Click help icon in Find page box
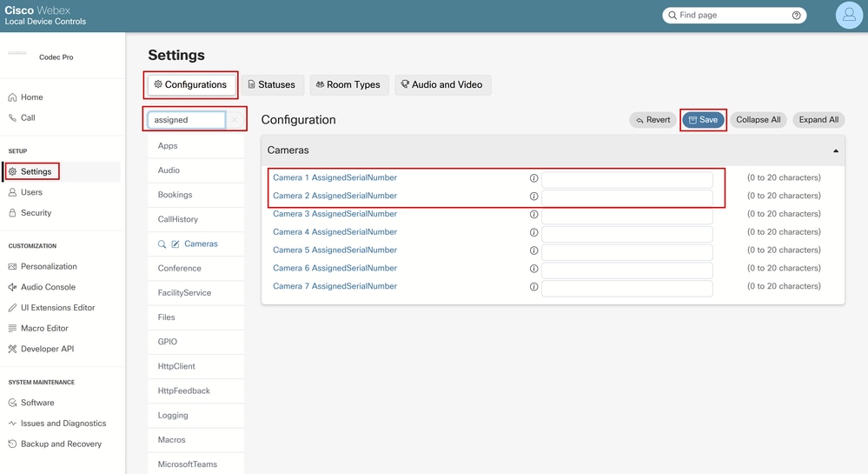The image size is (868, 474). tap(796, 15)
